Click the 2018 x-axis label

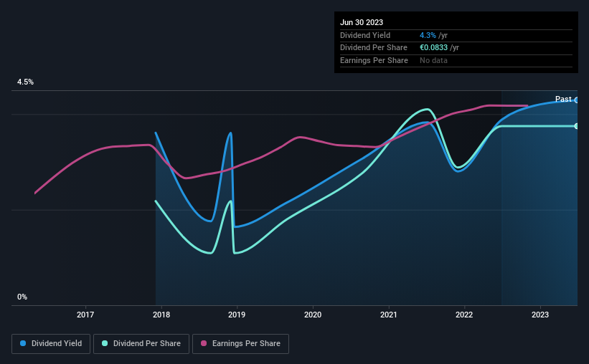(x=161, y=315)
